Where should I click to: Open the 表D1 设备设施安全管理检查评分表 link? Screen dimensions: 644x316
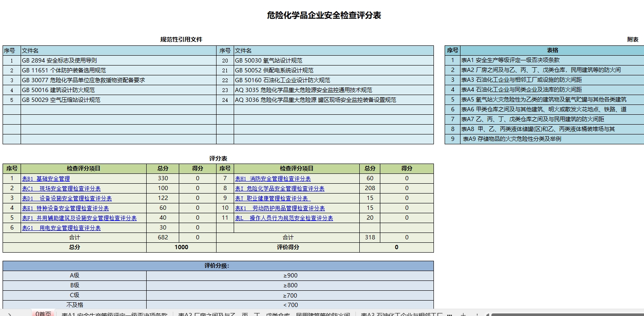click(67, 198)
